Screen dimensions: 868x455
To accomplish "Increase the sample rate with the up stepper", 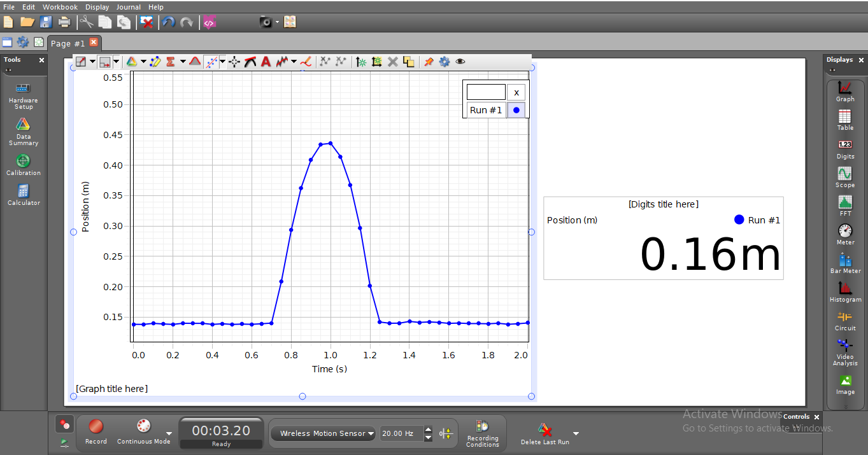I will (428, 430).
